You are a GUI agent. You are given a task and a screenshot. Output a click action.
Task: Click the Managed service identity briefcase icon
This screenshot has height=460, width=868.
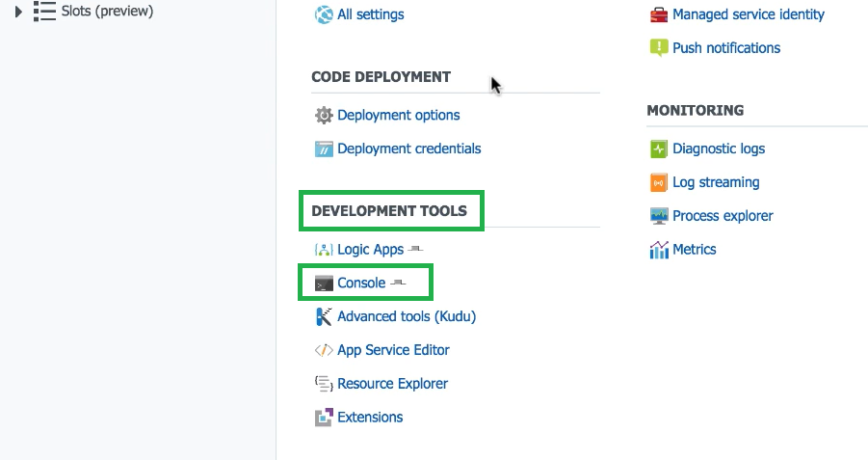(659, 14)
